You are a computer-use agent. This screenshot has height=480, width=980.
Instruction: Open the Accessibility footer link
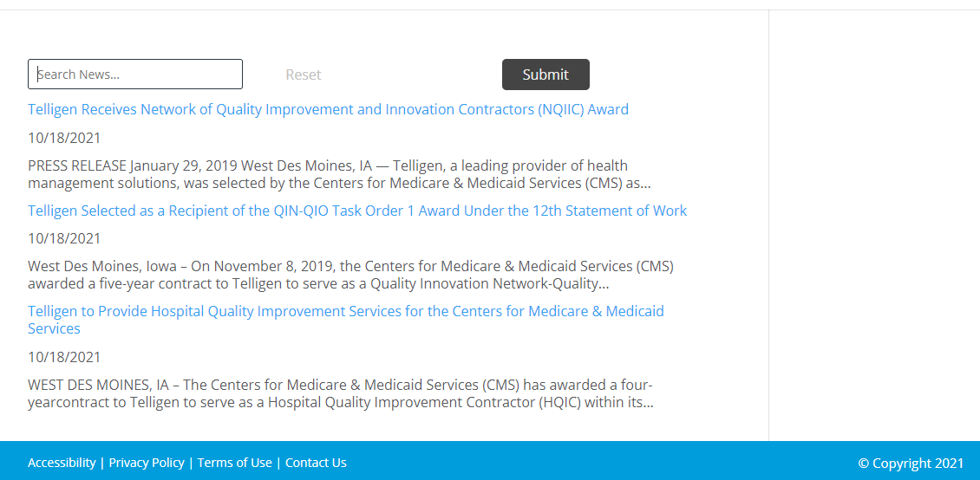62,463
